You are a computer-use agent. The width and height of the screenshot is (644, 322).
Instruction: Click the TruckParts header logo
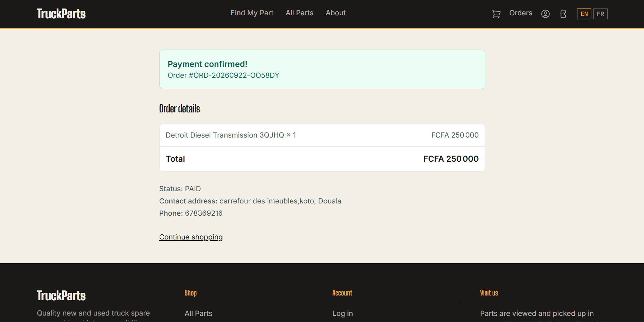[61, 14]
